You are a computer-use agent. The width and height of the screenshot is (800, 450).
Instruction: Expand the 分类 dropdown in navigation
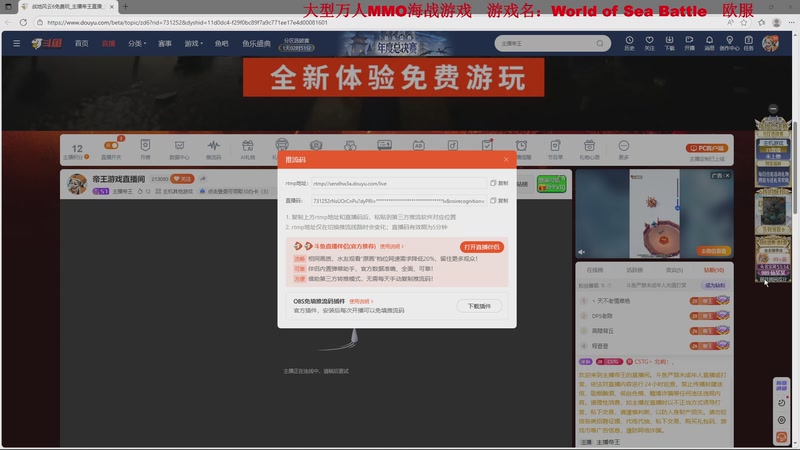137,43
